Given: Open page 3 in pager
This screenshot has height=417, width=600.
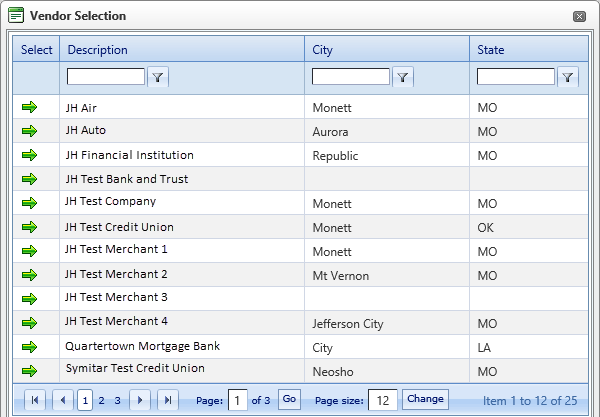Looking at the screenshot, I should click(x=117, y=401).
